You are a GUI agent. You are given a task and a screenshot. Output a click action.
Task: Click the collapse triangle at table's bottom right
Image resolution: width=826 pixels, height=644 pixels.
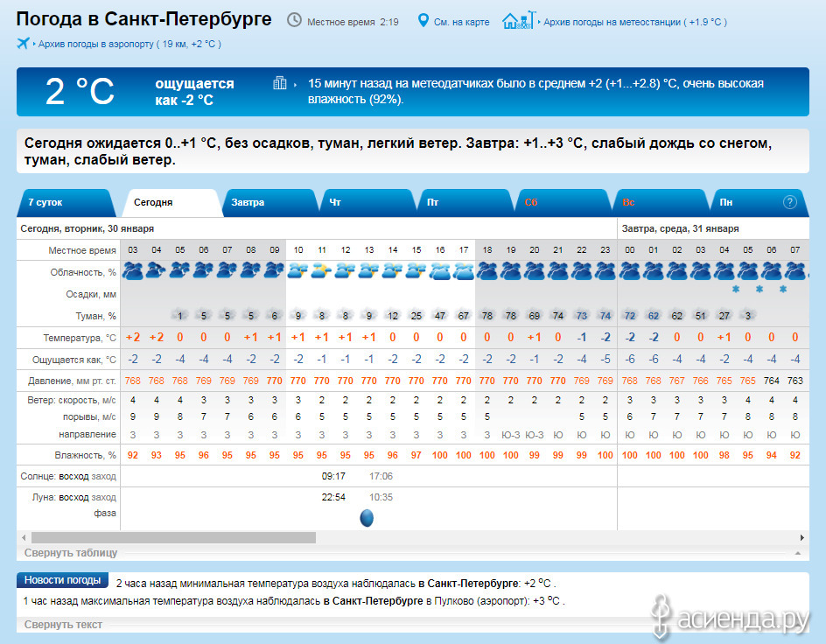pyautogui.click(x=798, y=553)
